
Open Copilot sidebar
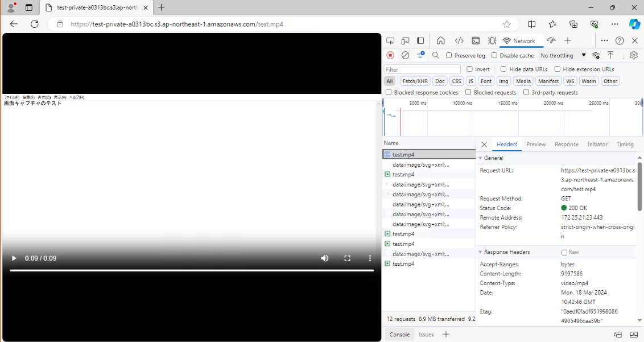pyautogui.click(x=634, y=24)
